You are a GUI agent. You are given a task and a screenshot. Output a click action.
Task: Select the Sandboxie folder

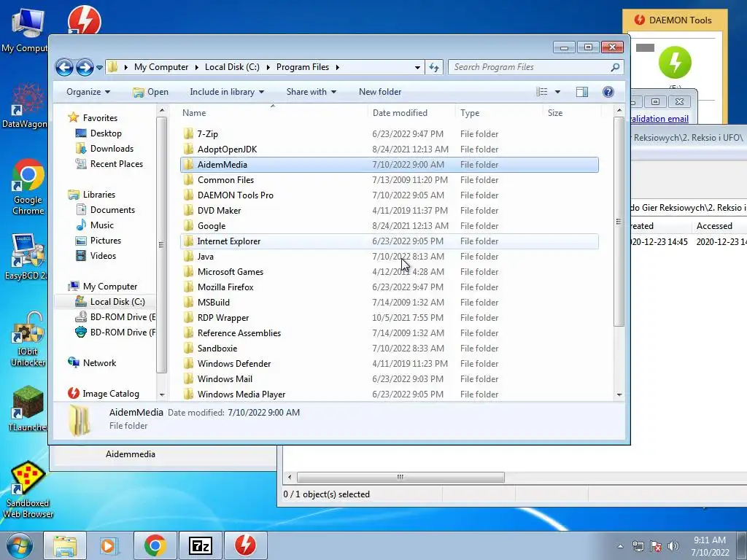click(x=390, y=348)
